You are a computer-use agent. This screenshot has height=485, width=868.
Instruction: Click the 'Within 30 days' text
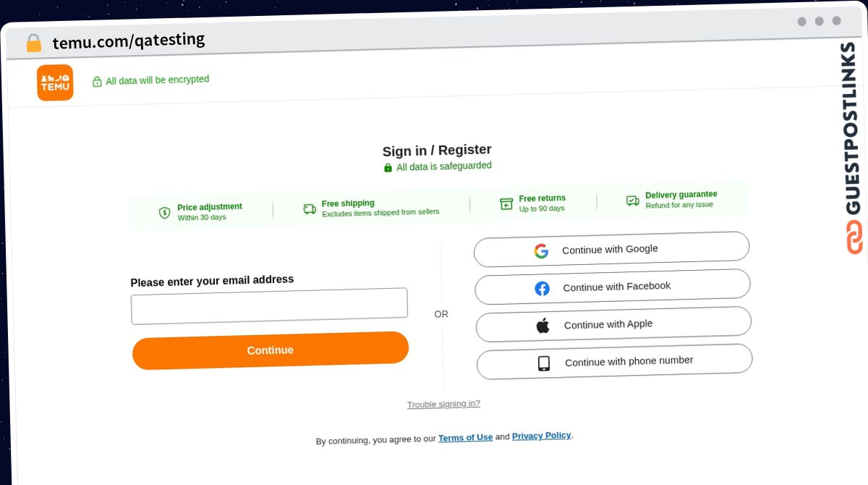(x=202, y=217)
